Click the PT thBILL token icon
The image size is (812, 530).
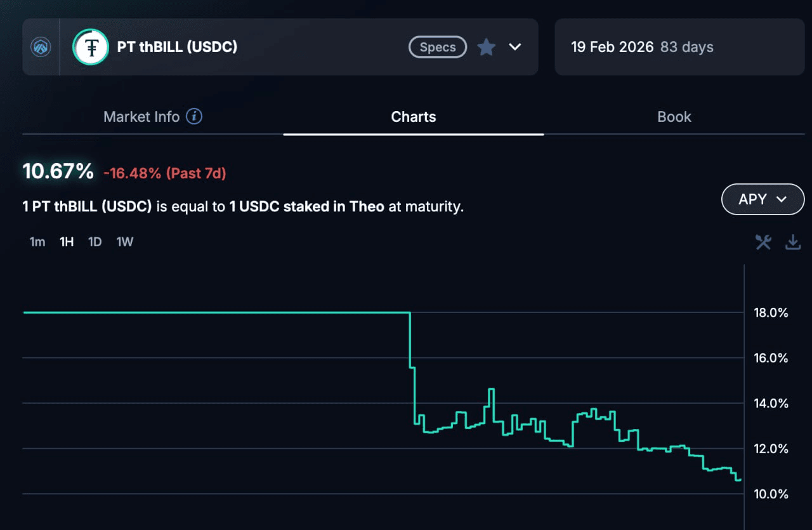point(91,47)
